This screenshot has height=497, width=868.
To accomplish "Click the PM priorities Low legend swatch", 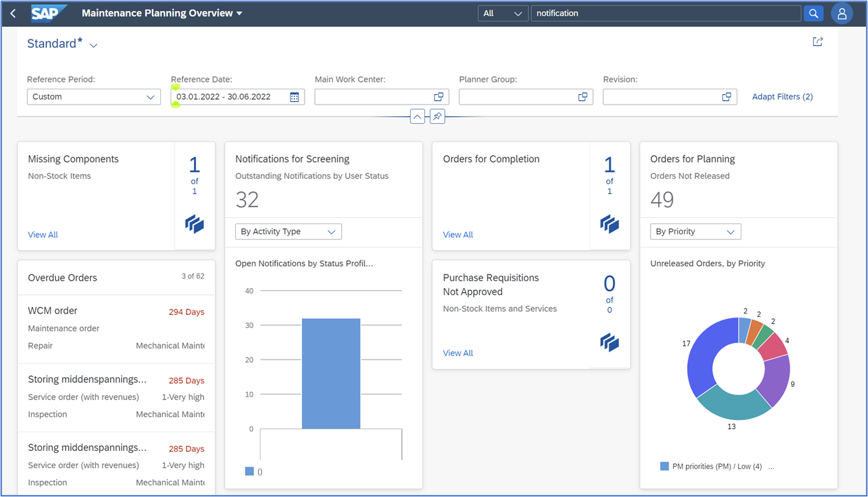I will click(x=664, y=466).
